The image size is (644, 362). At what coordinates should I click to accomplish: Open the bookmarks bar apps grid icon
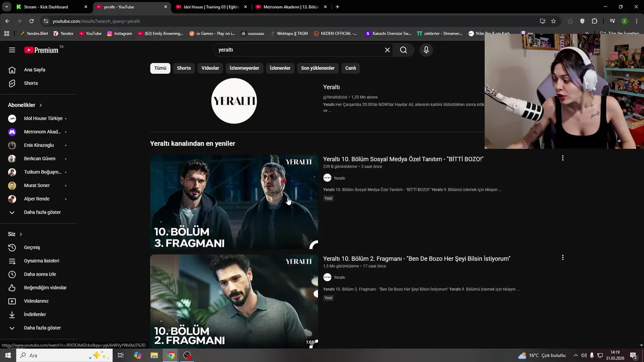click(7, 34)
